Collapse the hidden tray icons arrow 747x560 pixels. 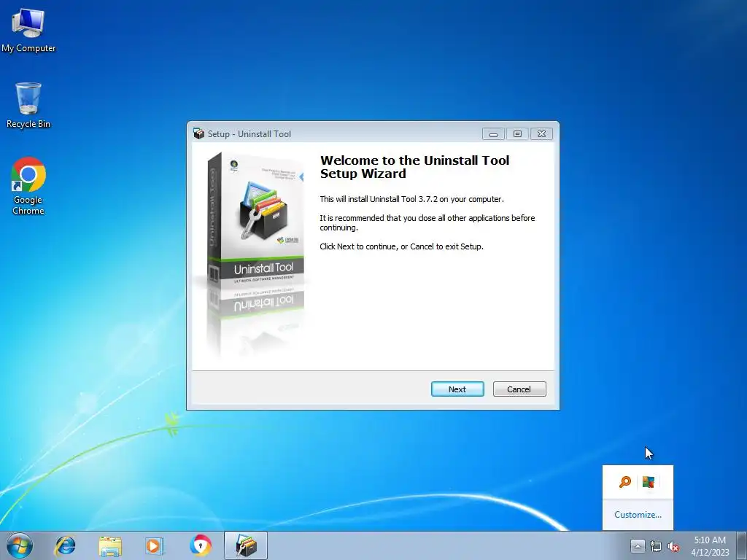tap(638, 546)
